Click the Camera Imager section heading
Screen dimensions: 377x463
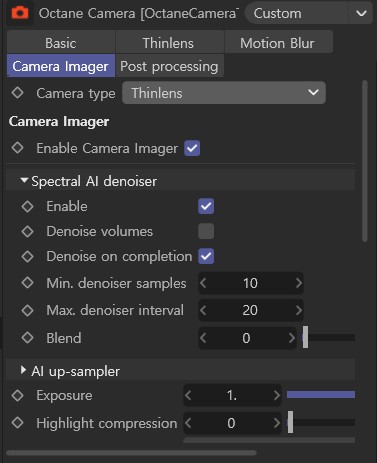(x=59, y=122)
